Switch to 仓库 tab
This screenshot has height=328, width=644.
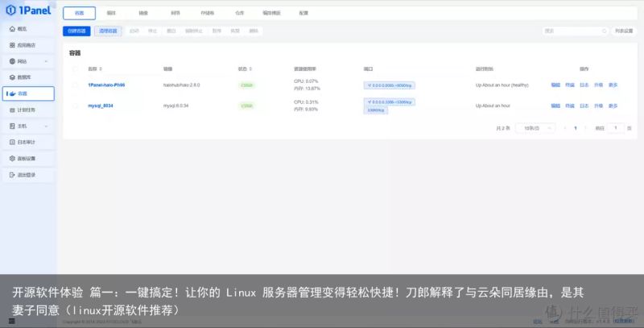(x=239, y=13)
